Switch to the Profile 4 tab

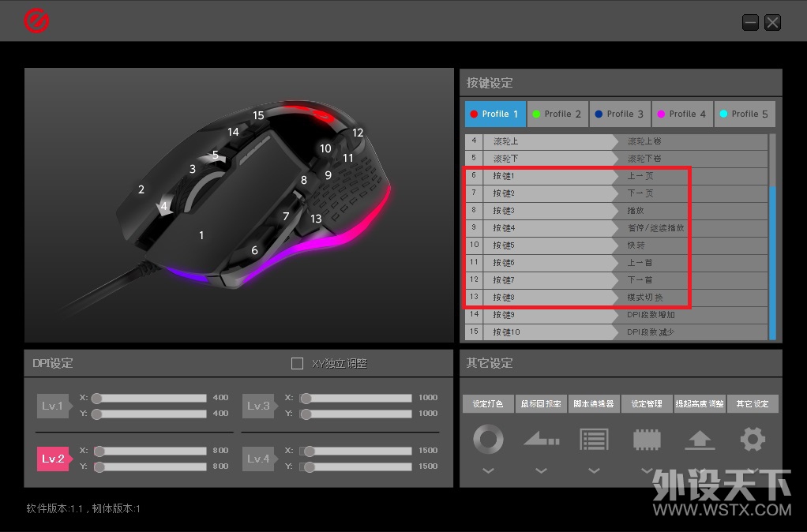[x=682, y=114]
